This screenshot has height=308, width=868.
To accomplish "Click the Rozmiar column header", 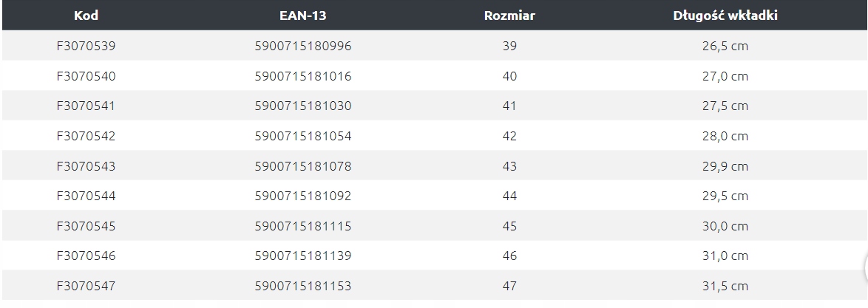I will point(509,16).
